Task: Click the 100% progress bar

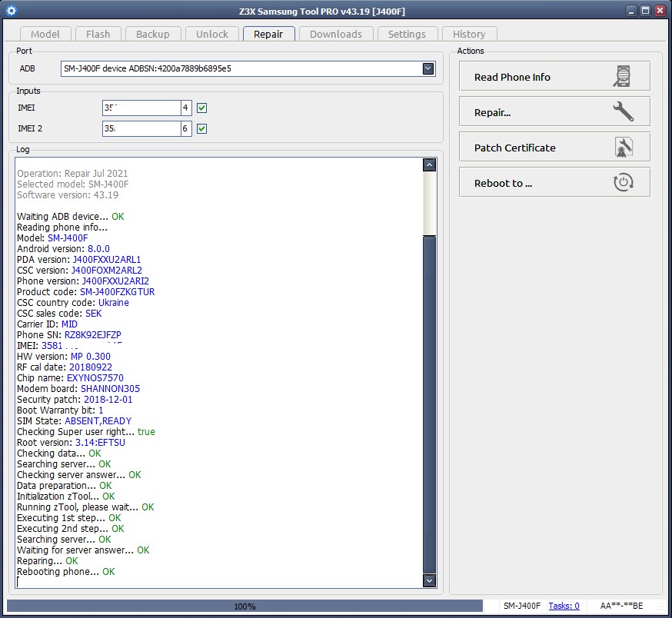Action: click(245, 606)
